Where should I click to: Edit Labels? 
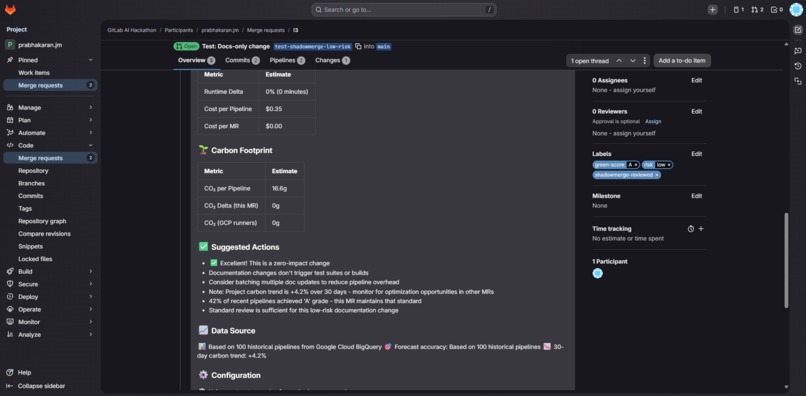click(697, 154)
